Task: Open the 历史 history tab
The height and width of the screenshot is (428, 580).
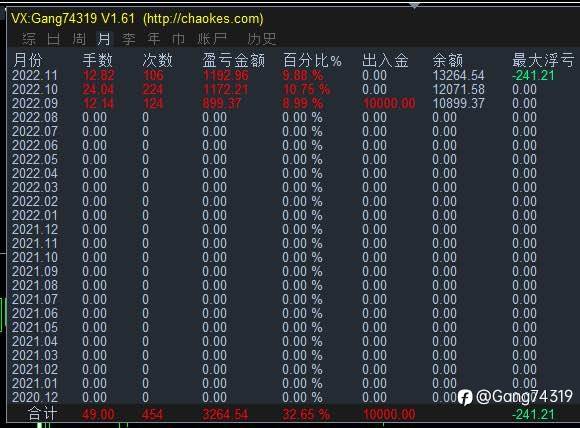Action: (262, 39)
